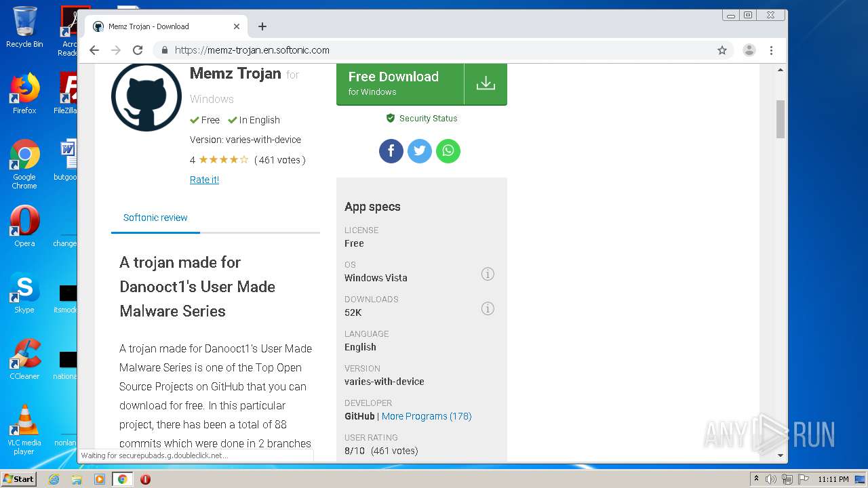Viewport: 868px width, 488px height.
Task: Select the review heading text
Action: 197,287
